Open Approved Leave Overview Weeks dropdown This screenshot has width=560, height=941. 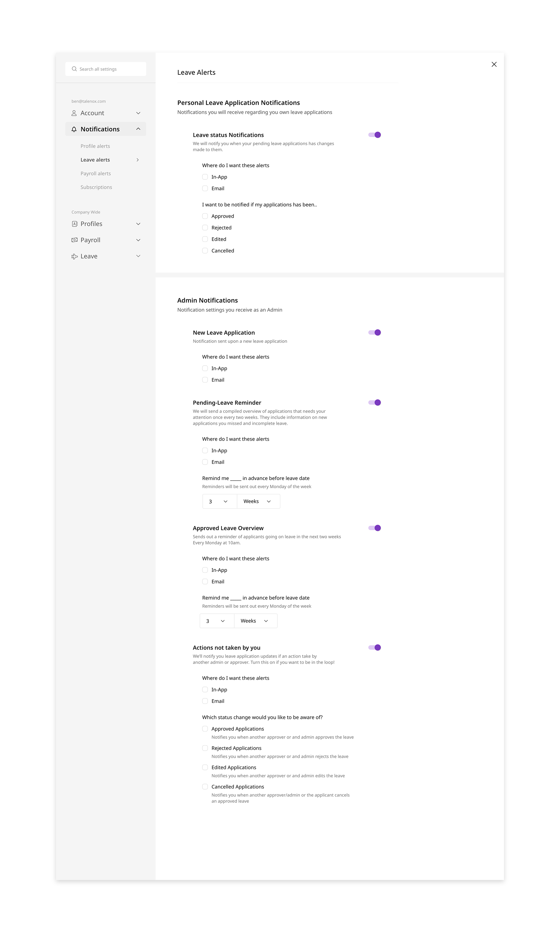(x=256, y=621)
